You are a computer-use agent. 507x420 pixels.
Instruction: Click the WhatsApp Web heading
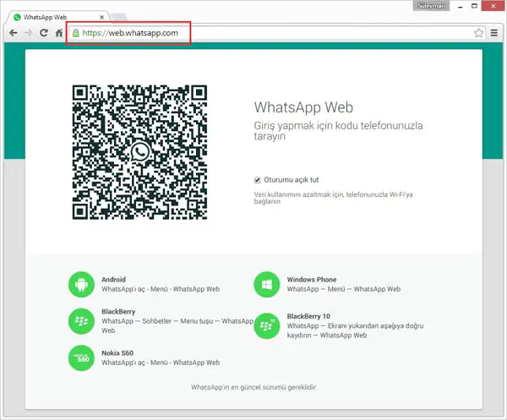tap(303, 107)
